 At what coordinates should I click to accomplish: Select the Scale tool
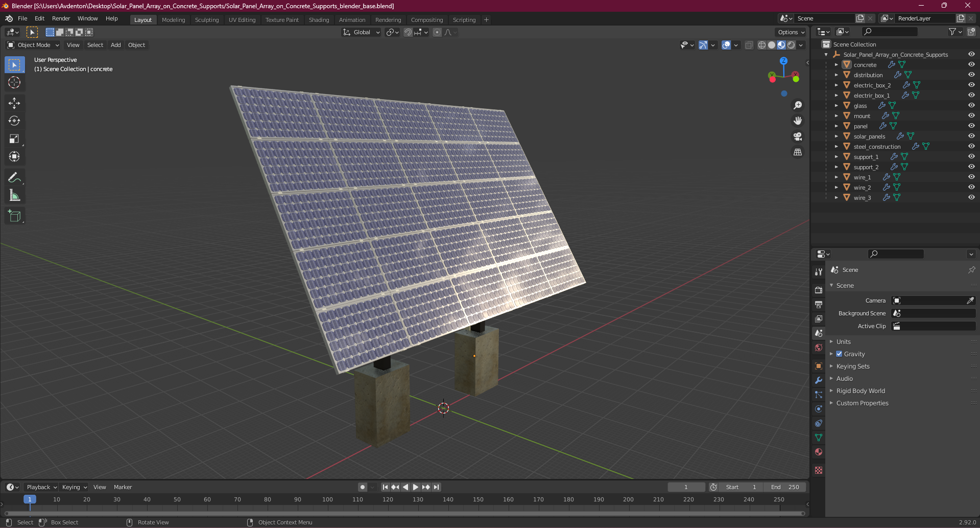(x=14, y=139)
